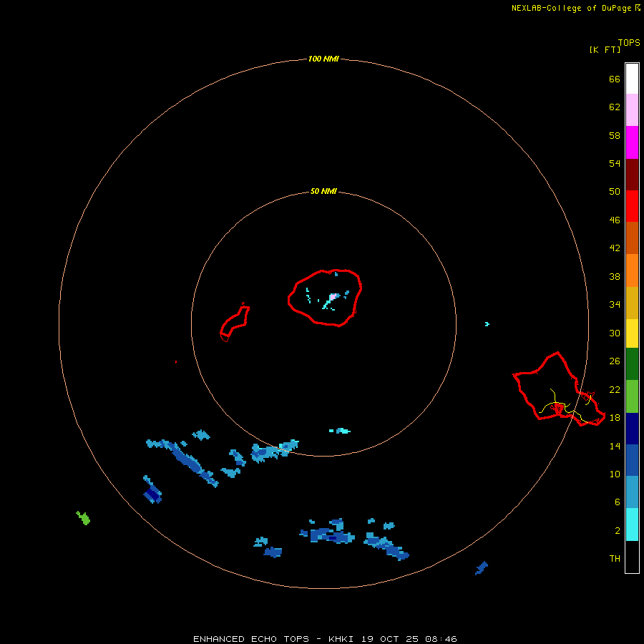Click legend value 66
The height and width of the screenshot is (644, 644).
click(615, 79)
